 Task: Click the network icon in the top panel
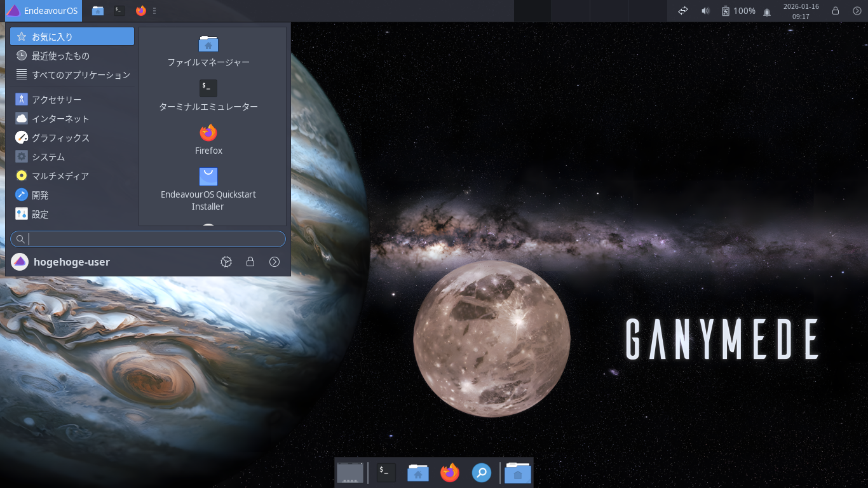682,11
